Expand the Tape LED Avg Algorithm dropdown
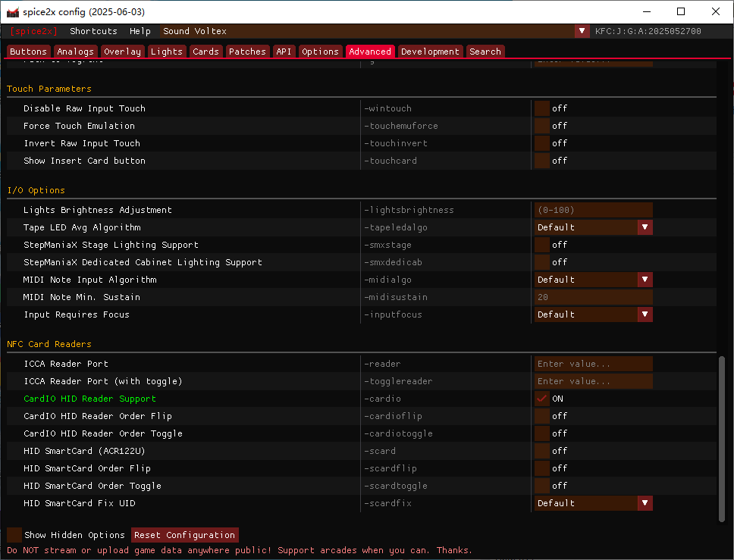 [x=645, y=227]
